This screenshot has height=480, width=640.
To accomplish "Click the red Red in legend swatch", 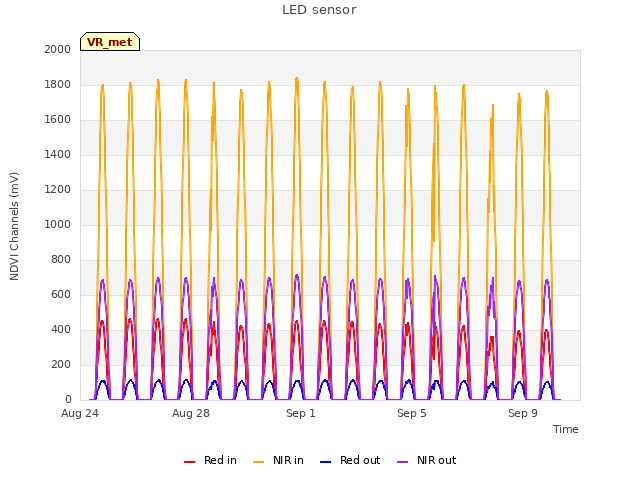I will (189, 462).
